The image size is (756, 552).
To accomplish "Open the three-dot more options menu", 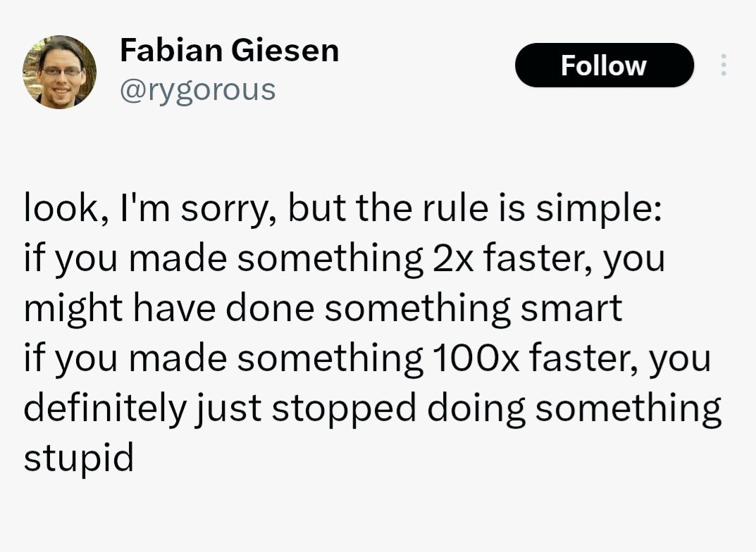I will (723, 65).
